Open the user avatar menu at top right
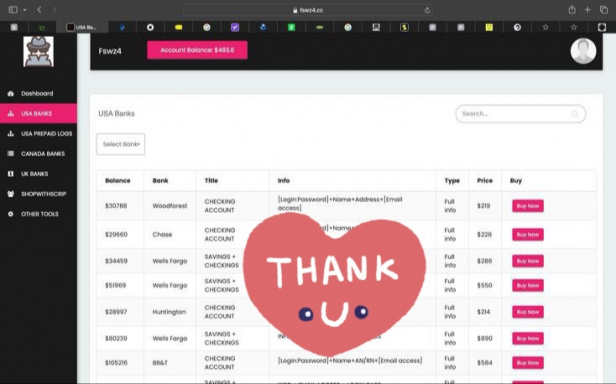The width and height of the screenshot is (616, 384). coord(583,51)
